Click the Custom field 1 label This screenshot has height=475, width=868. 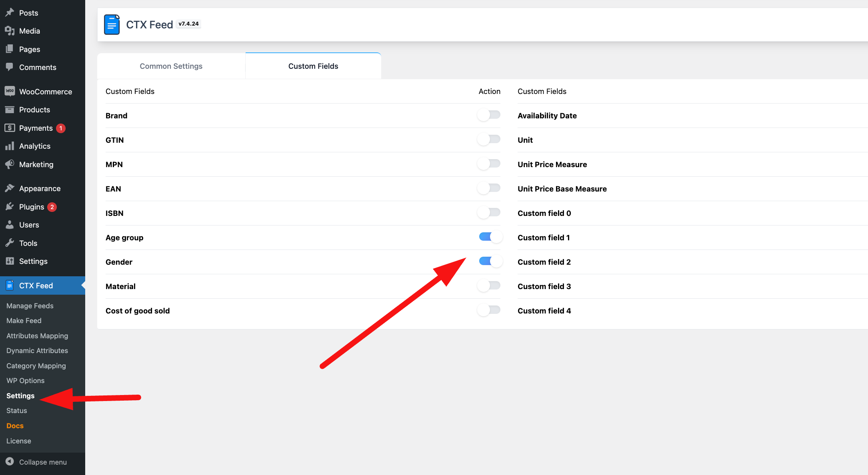(544, 237)
